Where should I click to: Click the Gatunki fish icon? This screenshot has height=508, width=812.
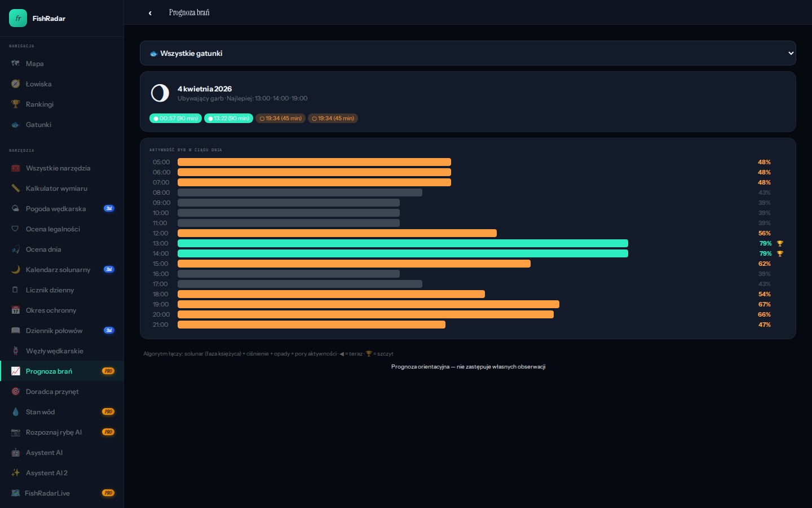point(16,125)
